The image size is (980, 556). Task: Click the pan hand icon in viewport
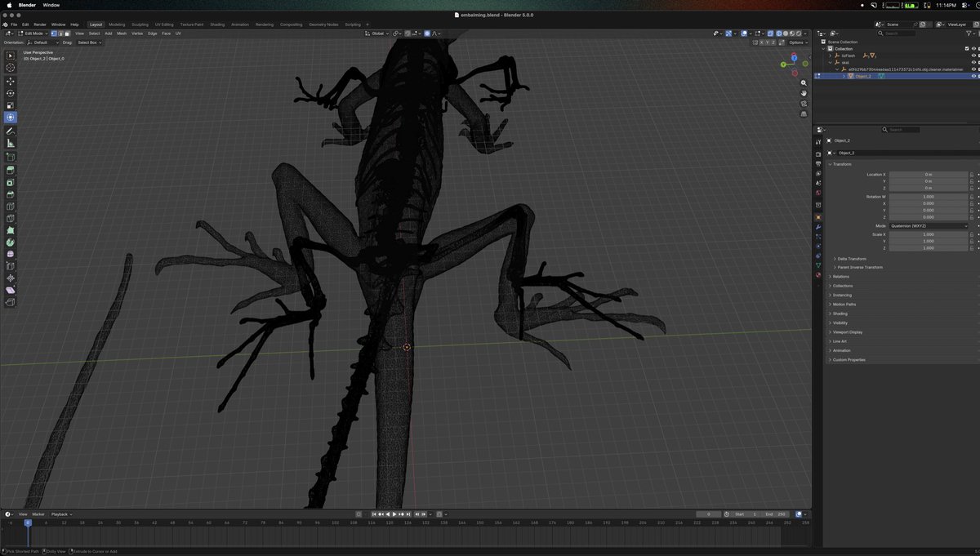click(804, 93)
